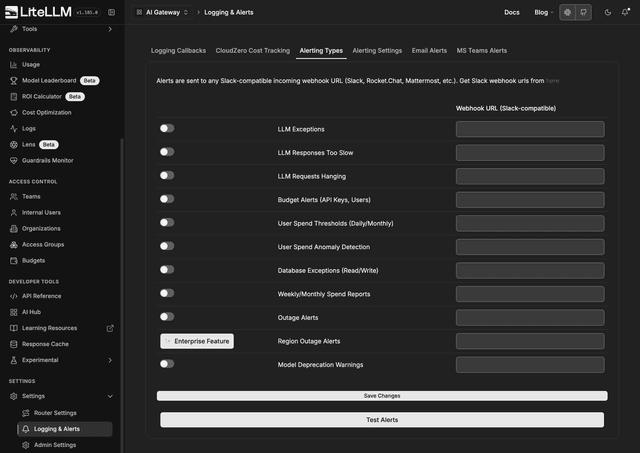Image resolution: width=640 pixels, height=453 pixels.
Task: Click the Budgets wallet icon
Action: 13,260
